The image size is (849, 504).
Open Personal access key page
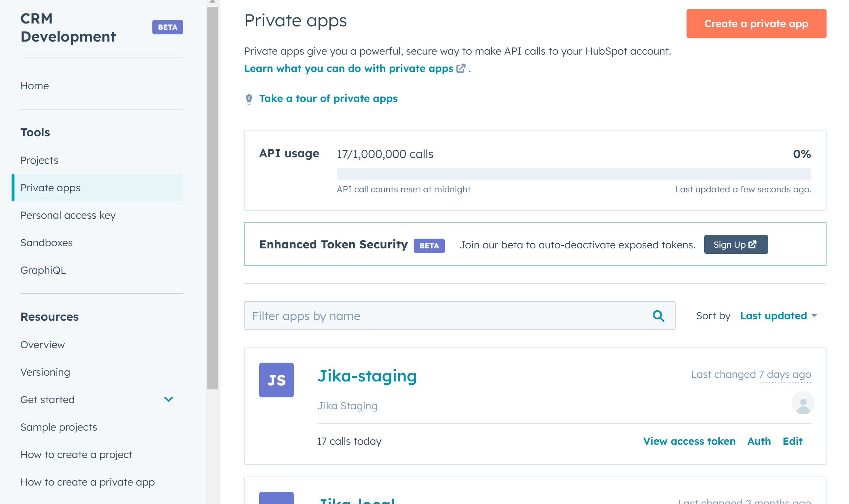[x=68, y=215]
